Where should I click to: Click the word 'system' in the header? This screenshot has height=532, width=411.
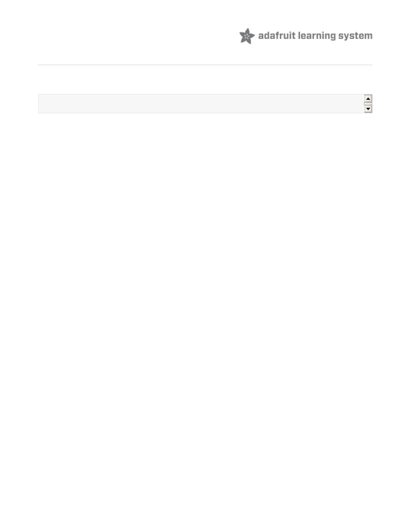pos(355,36)
